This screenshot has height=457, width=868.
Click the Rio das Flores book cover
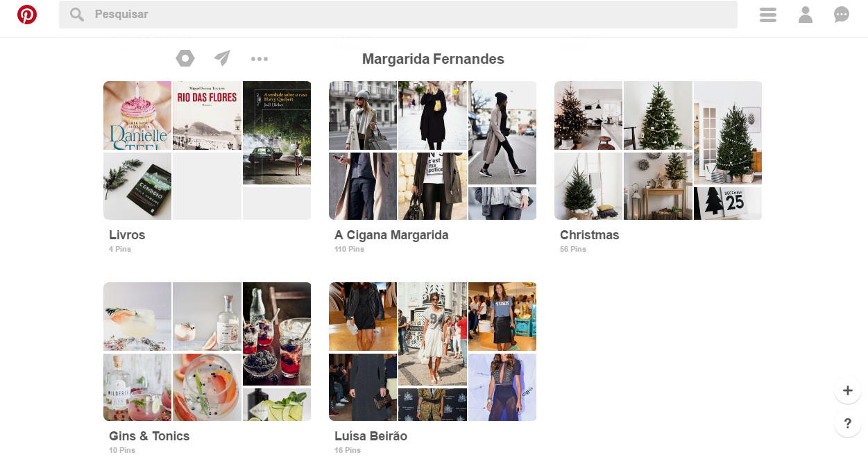pos(207,115)
